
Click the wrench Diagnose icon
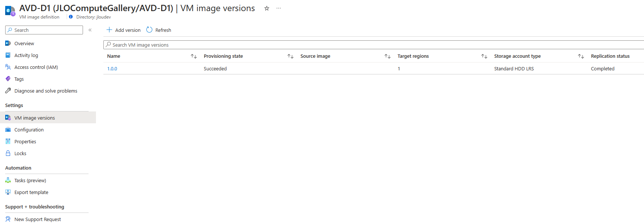click(8, 91)
